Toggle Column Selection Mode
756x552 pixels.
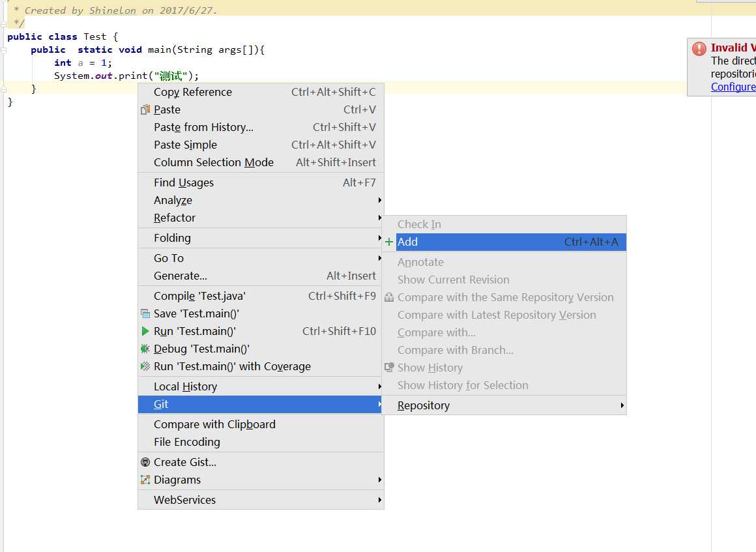tap(214, 162)
